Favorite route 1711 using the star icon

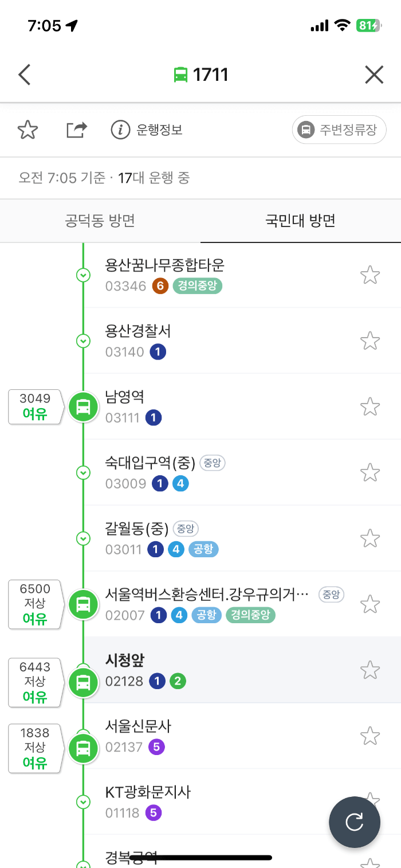click(x=27, y=130)
